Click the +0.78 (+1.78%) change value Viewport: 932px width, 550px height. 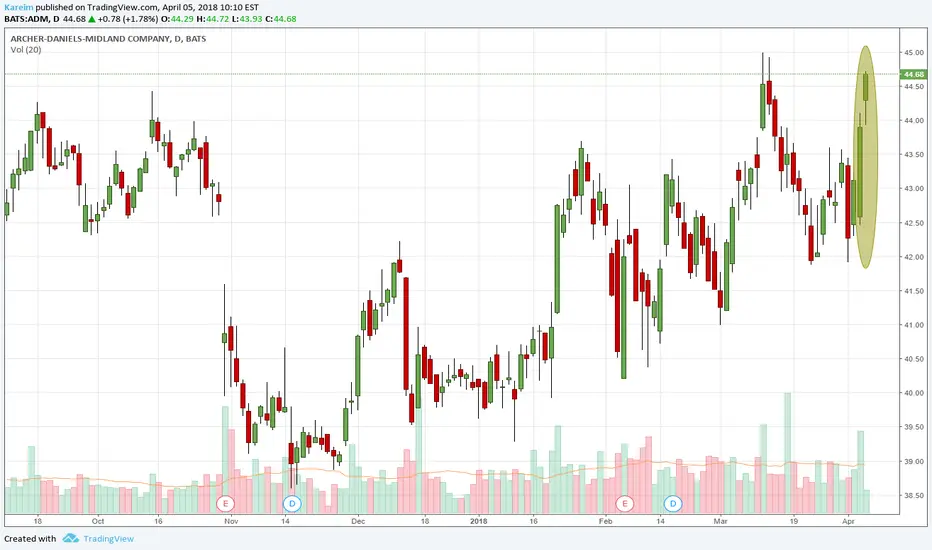(128, 19)
